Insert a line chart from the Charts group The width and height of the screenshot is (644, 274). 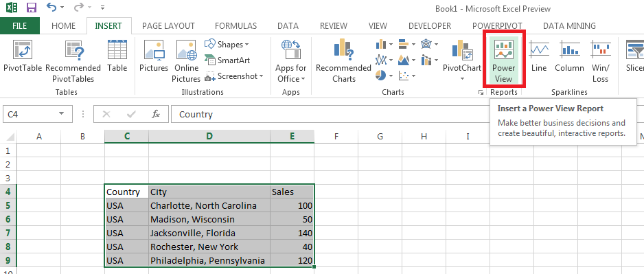(382, 60)
